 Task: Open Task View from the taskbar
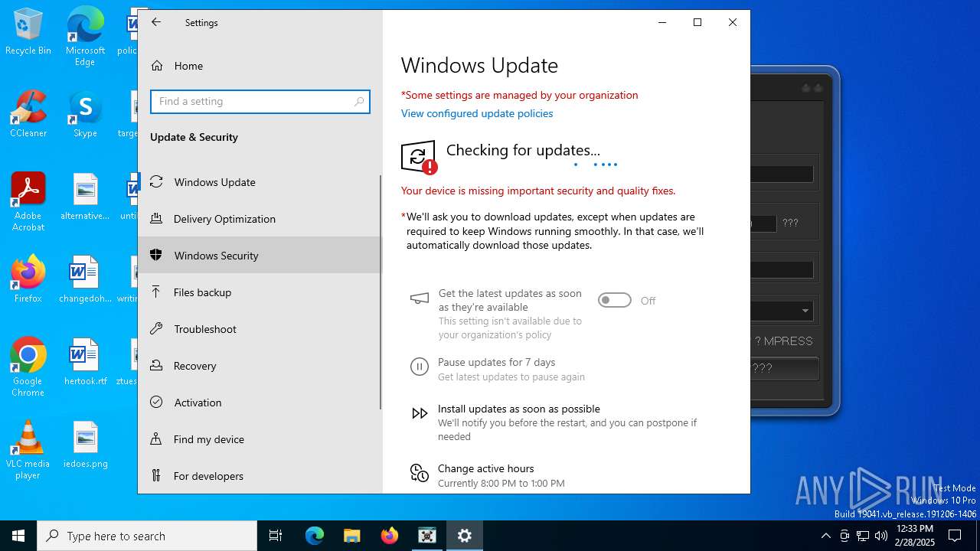[x=276, y=536]
